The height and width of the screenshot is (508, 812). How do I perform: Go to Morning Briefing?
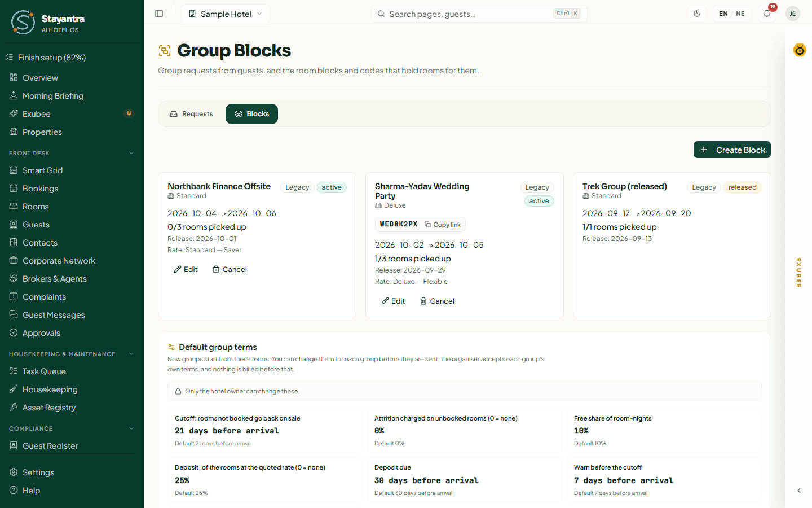(72, 96)
